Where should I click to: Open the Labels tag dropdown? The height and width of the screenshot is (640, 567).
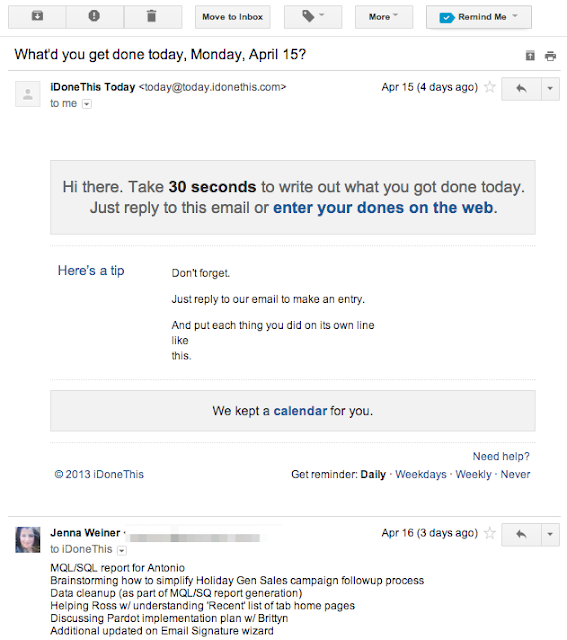coord(313,17)
